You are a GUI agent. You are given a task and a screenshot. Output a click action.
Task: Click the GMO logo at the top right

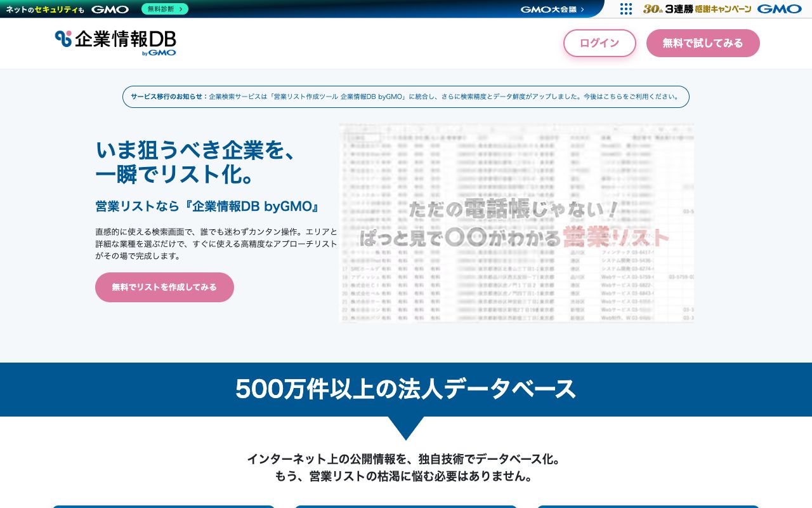coord(780,9)
